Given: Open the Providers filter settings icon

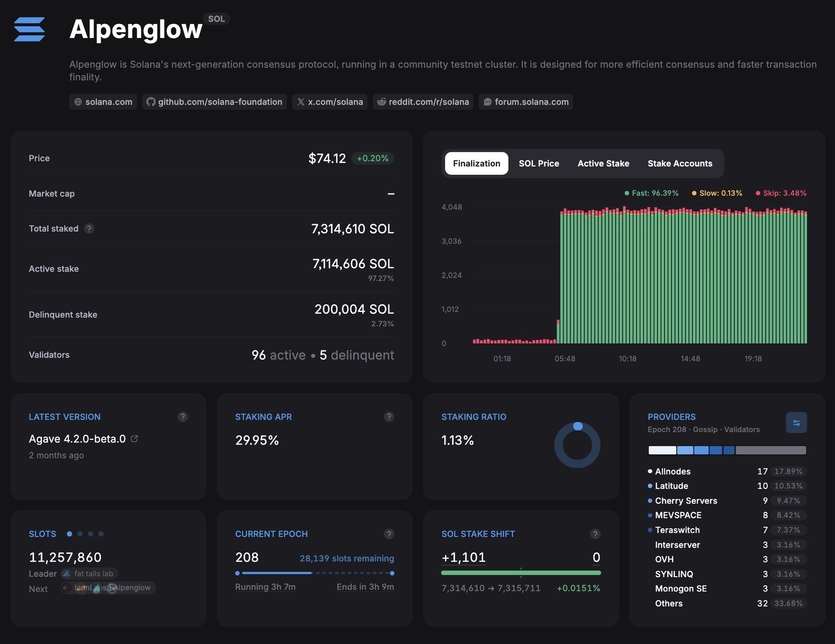Looking at the screenshot, I should pos(796,423).
